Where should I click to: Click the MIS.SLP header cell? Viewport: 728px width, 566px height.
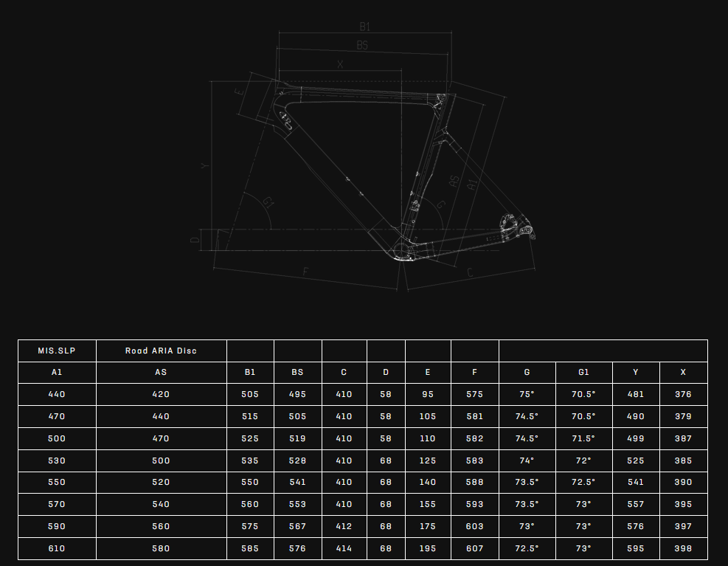tap(57, 351)
